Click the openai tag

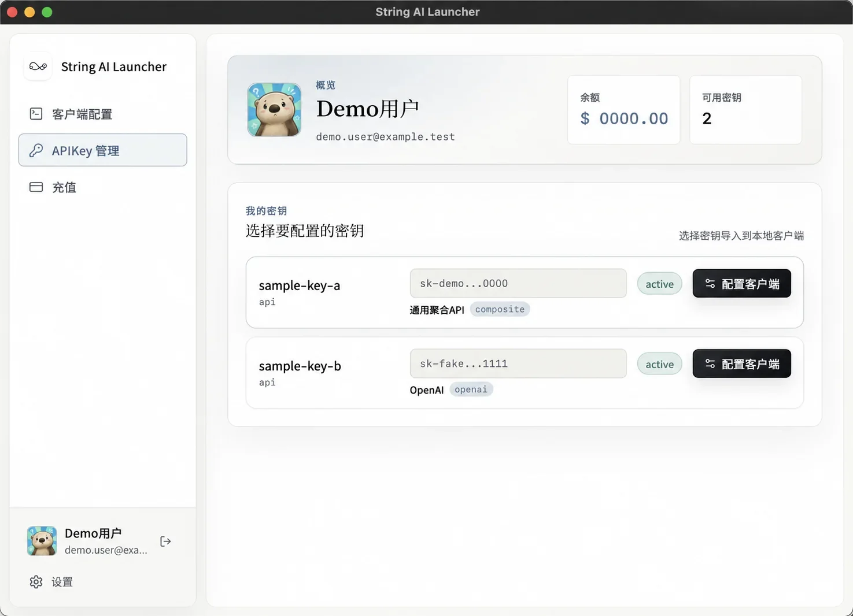[x=471, y=389]
